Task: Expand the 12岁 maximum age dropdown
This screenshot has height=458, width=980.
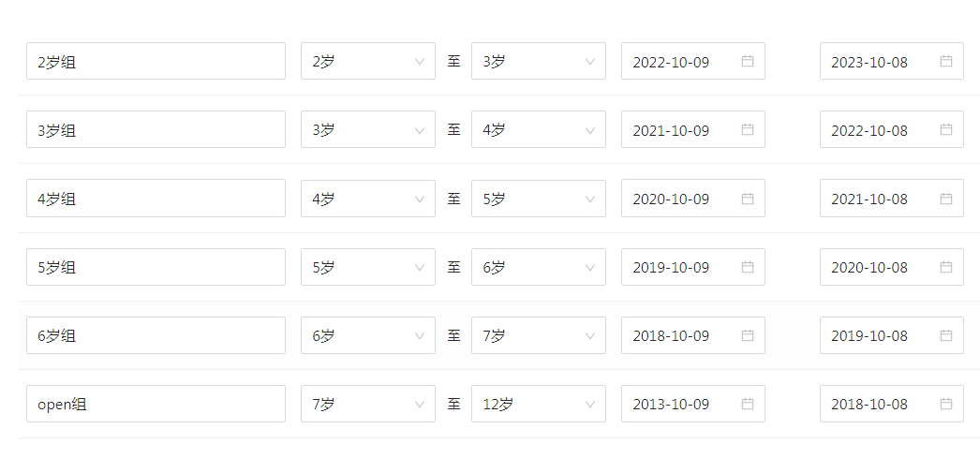Action: tap(539, 404)
